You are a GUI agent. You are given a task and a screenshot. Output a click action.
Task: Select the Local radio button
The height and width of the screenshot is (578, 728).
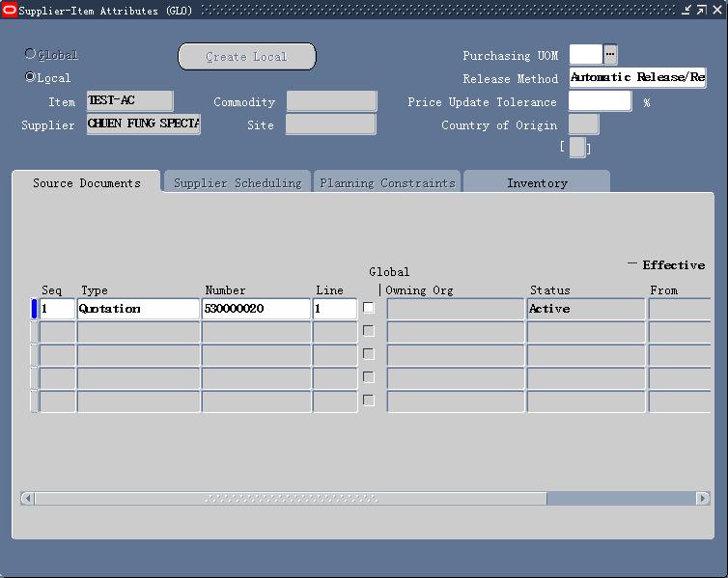(x=31, y=77)
